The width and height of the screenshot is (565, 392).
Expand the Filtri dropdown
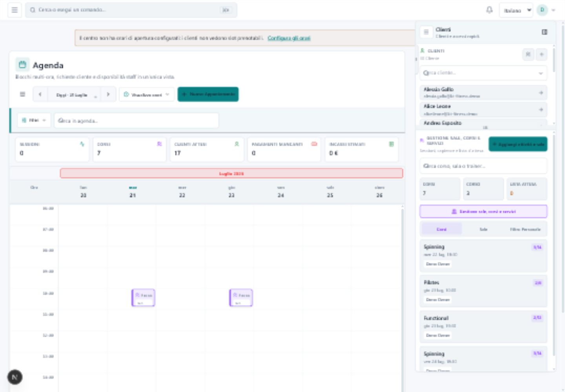click(x=34, y=120)
